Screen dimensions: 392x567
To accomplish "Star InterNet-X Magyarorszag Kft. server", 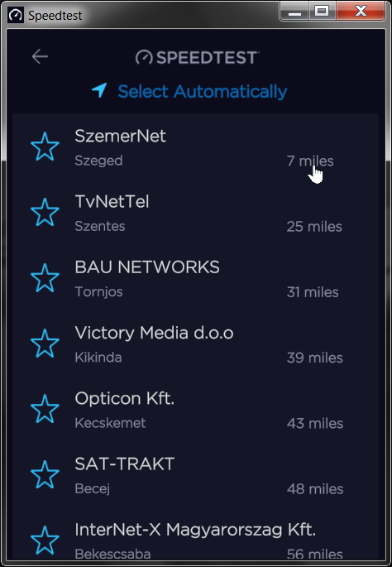I will 45,540.
